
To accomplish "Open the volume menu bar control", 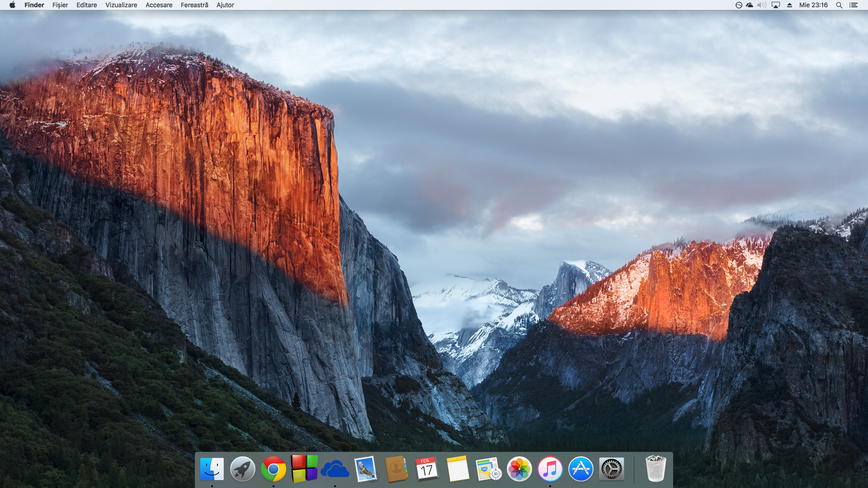I will point(762,5).
